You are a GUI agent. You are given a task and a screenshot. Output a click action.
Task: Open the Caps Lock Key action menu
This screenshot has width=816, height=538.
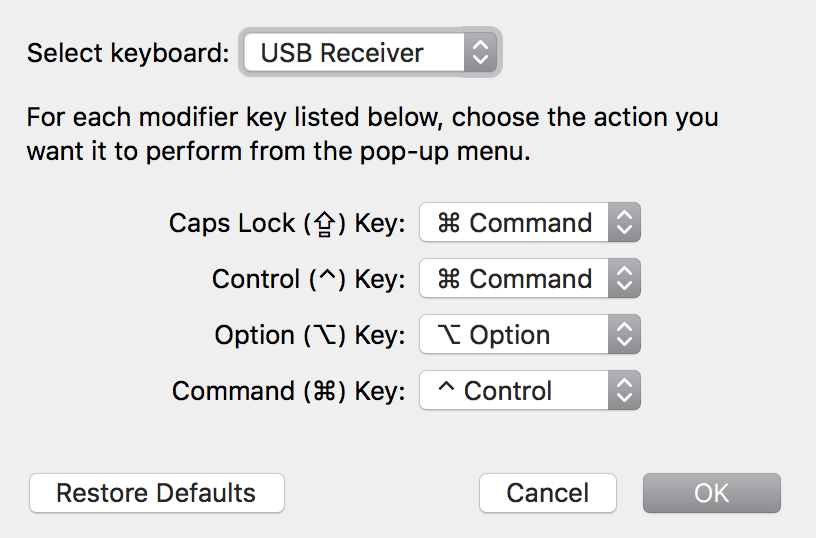515,223
